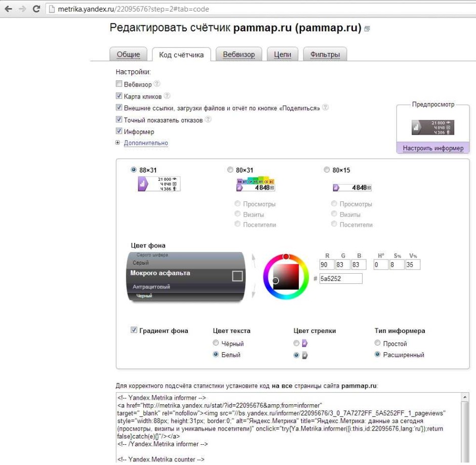
Task: Open the Вебвизор tab
Action: (239, 54)
